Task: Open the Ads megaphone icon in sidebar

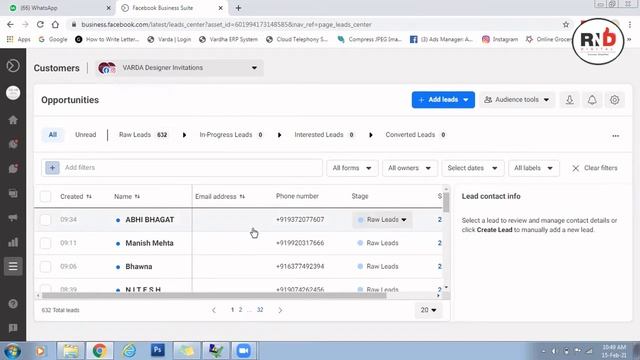Action: 13,218
